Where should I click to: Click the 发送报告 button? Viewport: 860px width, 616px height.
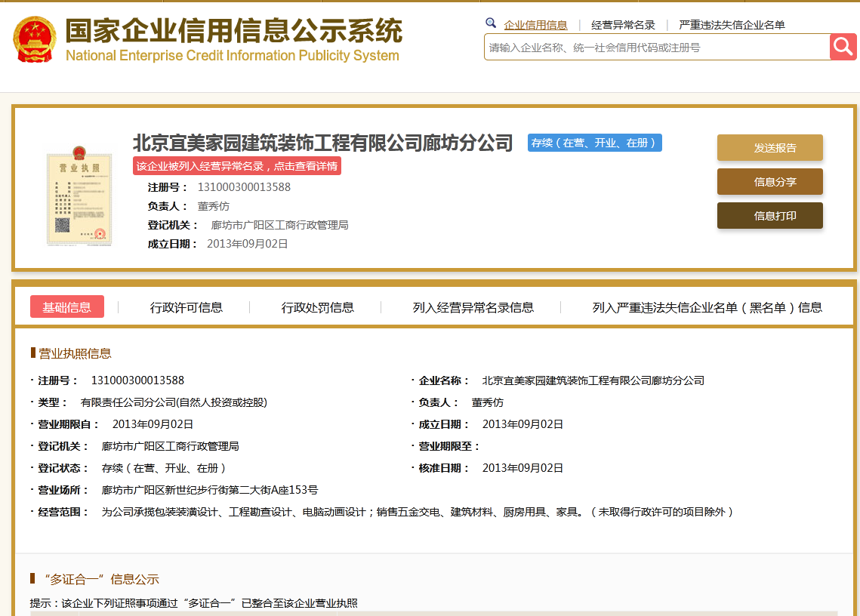769,147
